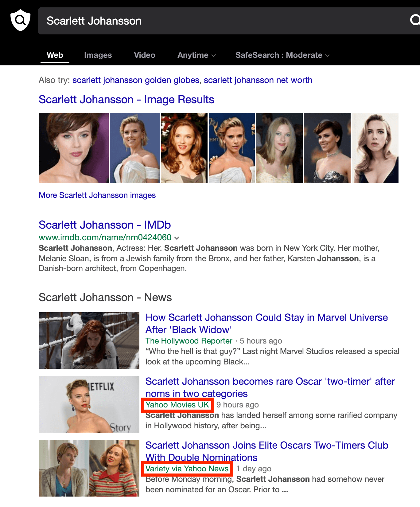Open the Black Widow news thumbnail

89,340
